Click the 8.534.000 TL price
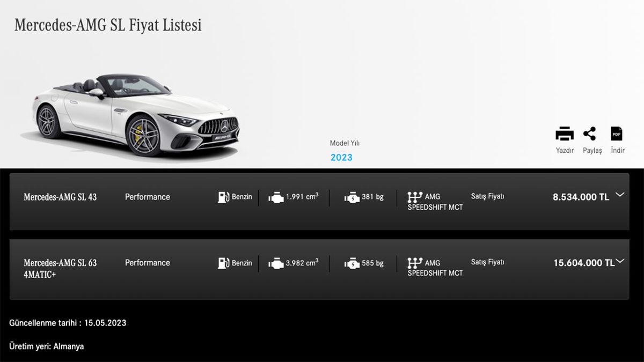The width and height of the screenshot is (644, 362). click(582, 197)
